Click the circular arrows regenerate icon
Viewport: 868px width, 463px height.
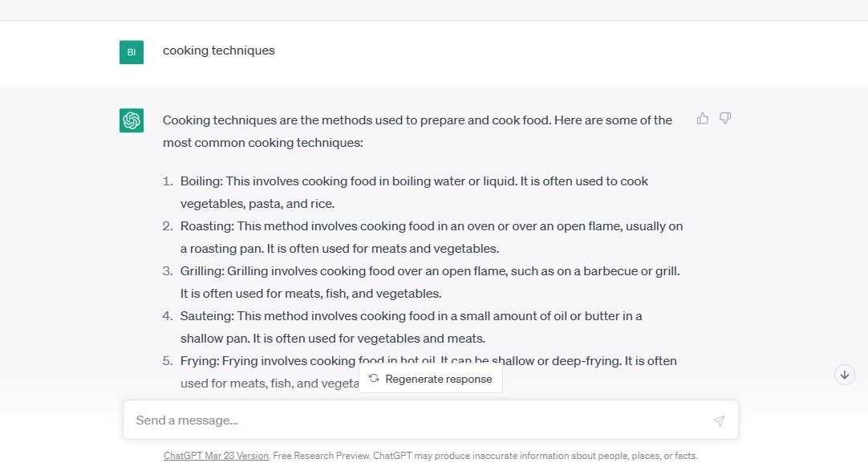tap(374, 379)
